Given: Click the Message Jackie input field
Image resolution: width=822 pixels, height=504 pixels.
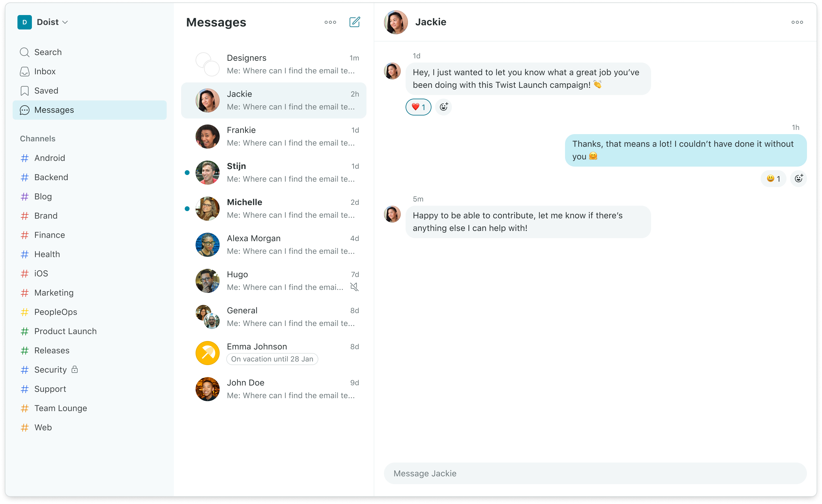Looking at the screenshot, I should coord(595,473).
